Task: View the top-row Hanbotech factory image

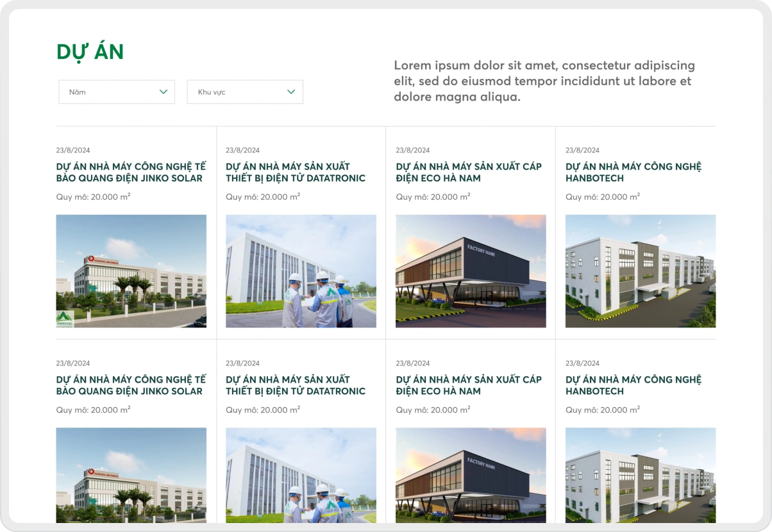Action: [640, 271]
